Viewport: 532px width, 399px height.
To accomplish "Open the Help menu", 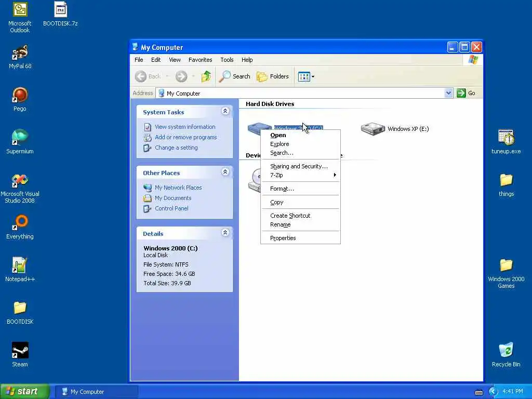I will click(247, 60).
